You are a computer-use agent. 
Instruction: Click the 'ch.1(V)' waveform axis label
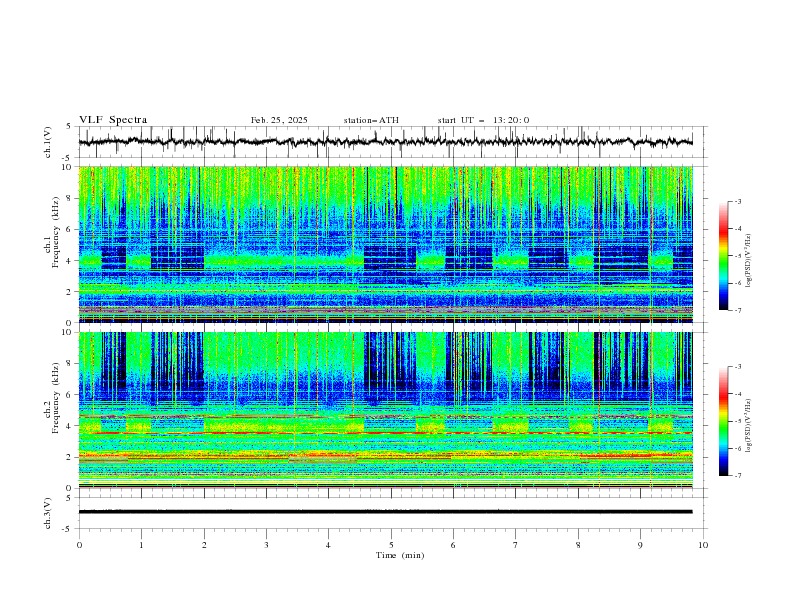point(48,142)
